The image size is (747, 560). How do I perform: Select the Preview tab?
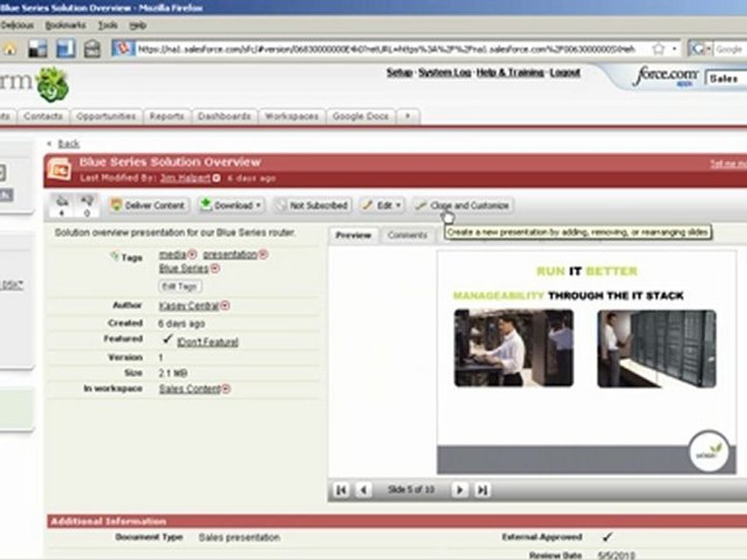pos(353,235)
